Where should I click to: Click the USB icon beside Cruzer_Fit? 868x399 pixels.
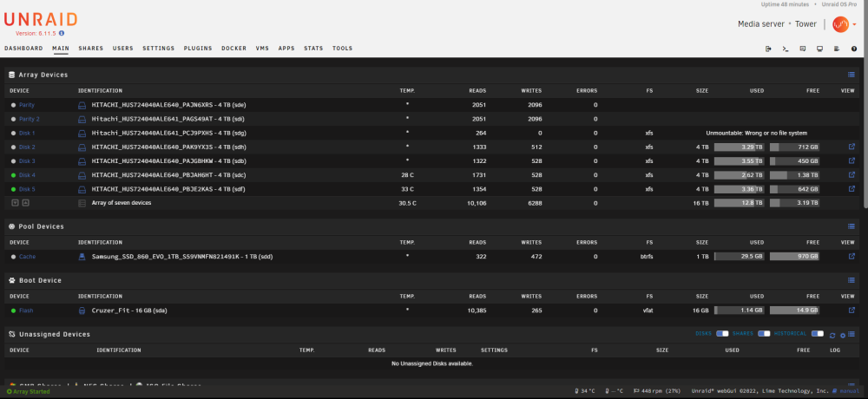(x=82, y=311)
